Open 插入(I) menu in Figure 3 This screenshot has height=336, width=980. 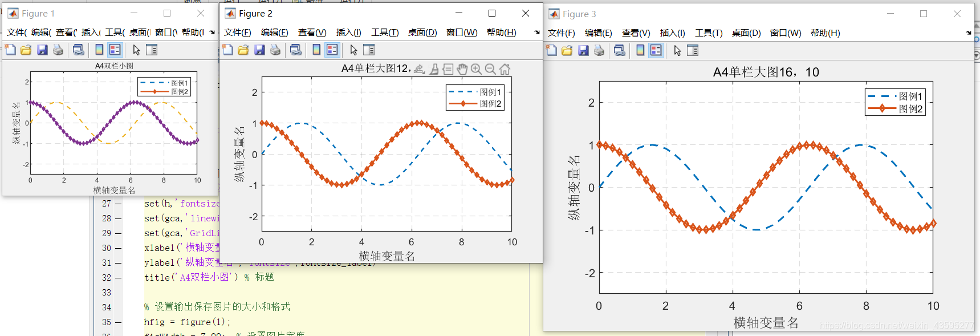[x=673, y=33]
